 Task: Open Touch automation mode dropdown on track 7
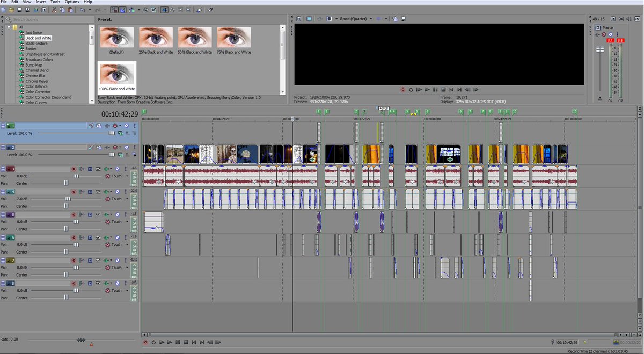pos(127,267)
